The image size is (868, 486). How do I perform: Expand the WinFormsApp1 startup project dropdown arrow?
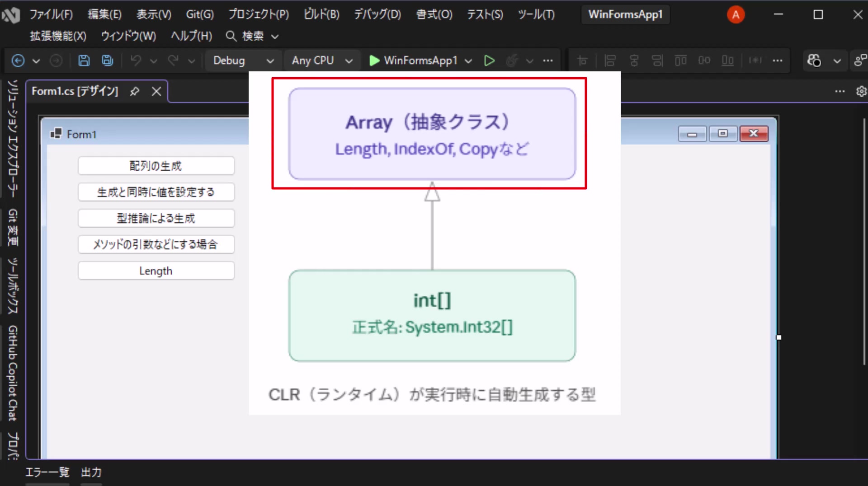click(x=468, y=61)
